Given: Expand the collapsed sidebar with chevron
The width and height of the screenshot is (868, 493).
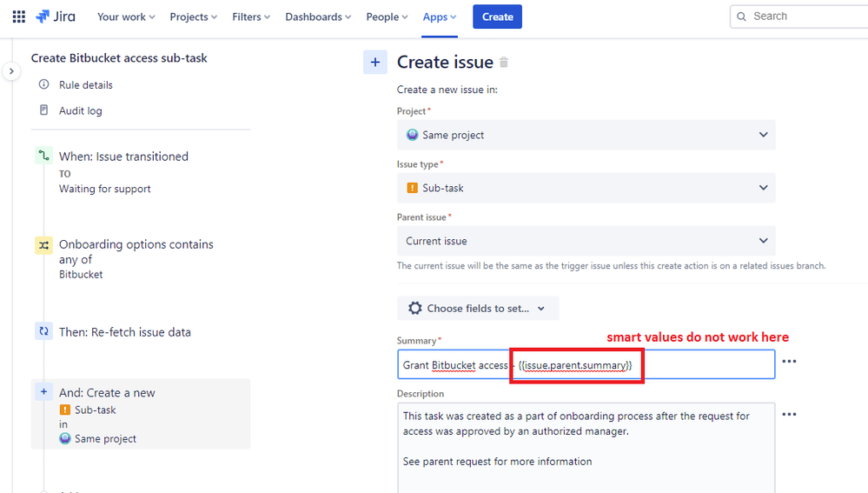Looking at the screenshot, I should coord(11,71).
